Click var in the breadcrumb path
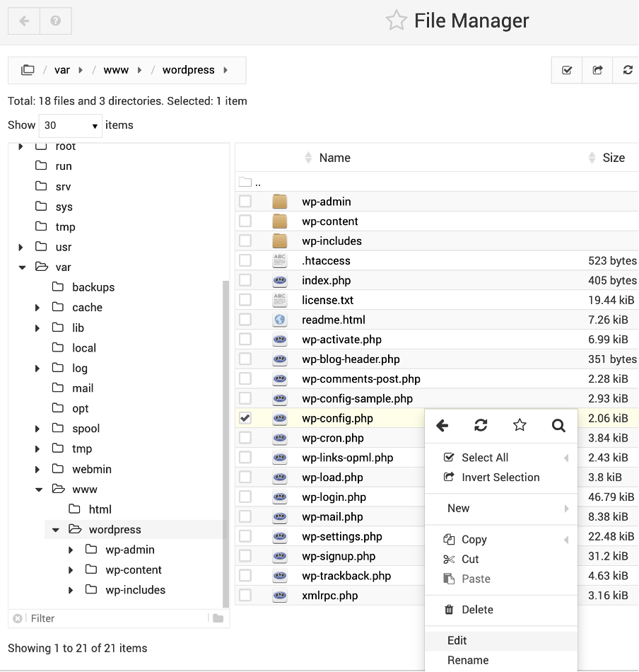Screen dimensions: 639x672 [x=62, y=70]
